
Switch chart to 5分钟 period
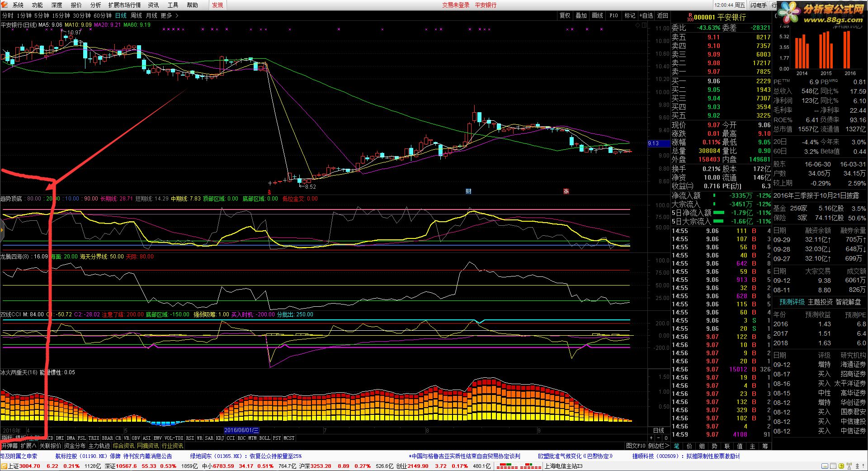pyautogui.click(x=42, y=15)
